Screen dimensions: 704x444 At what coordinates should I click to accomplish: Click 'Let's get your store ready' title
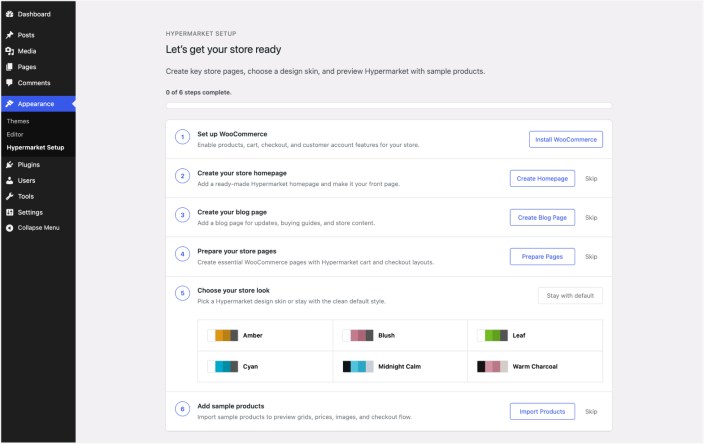coord(223,49)
